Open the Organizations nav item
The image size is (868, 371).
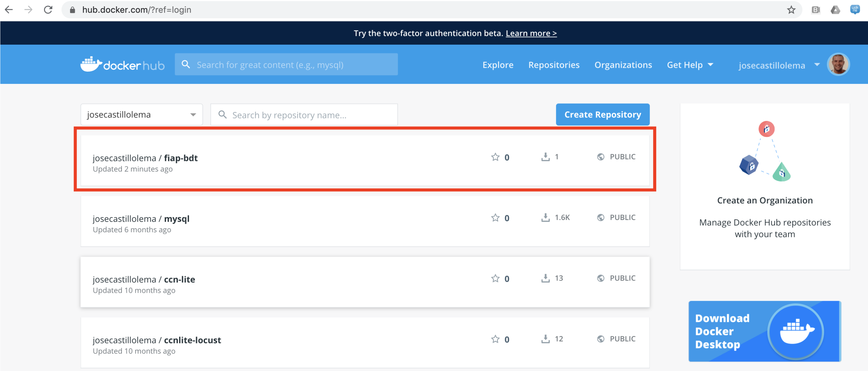pyautogui.click(x=623, y=65)
